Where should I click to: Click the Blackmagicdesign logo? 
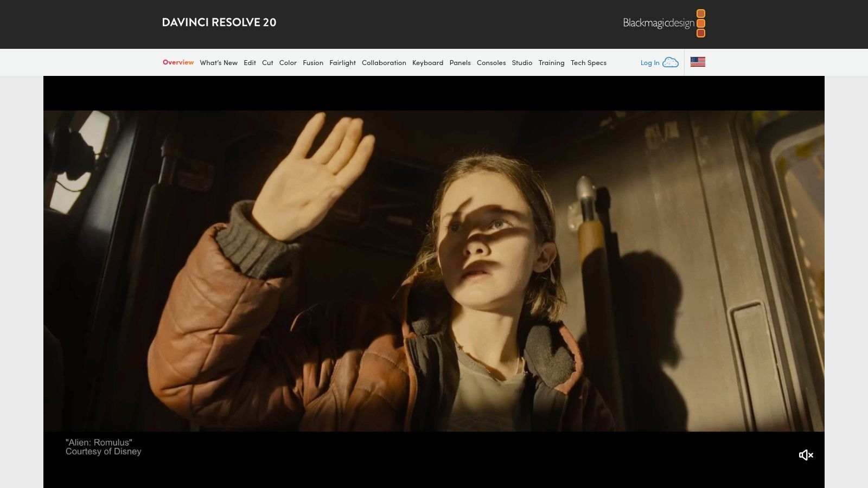click(658, 23)
